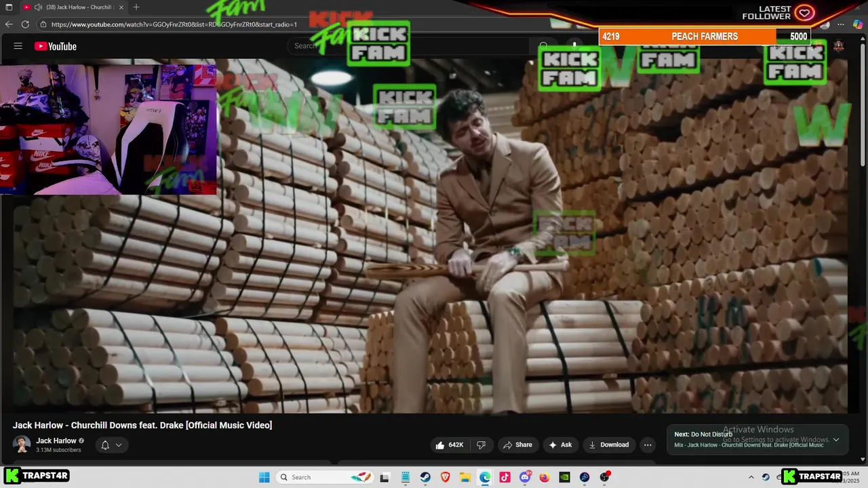Start voice search with microphone icon

coord(574,46)
